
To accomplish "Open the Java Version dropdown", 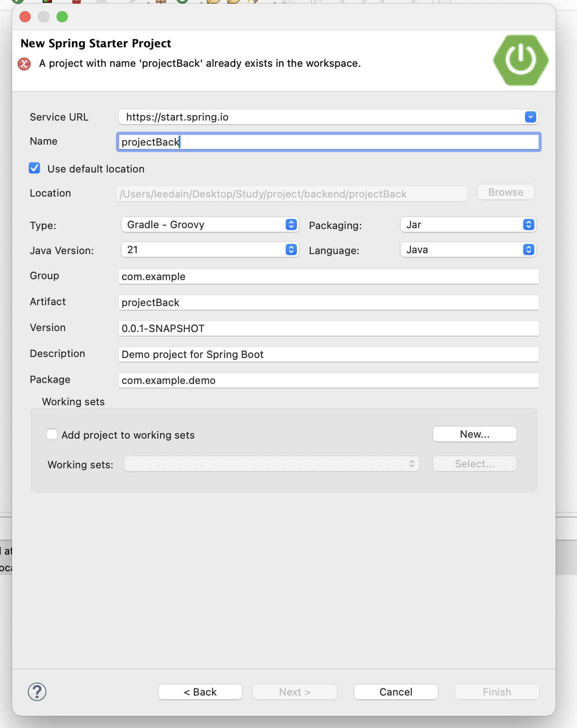I will 210,249.
